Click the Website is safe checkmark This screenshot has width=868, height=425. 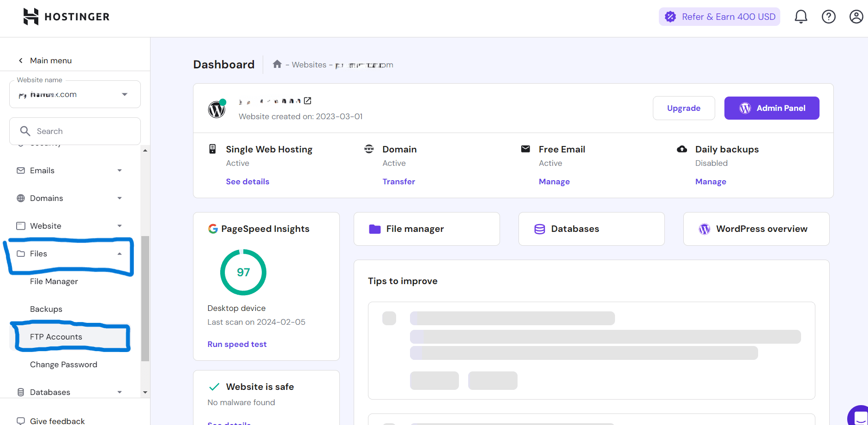pos(214,387)
